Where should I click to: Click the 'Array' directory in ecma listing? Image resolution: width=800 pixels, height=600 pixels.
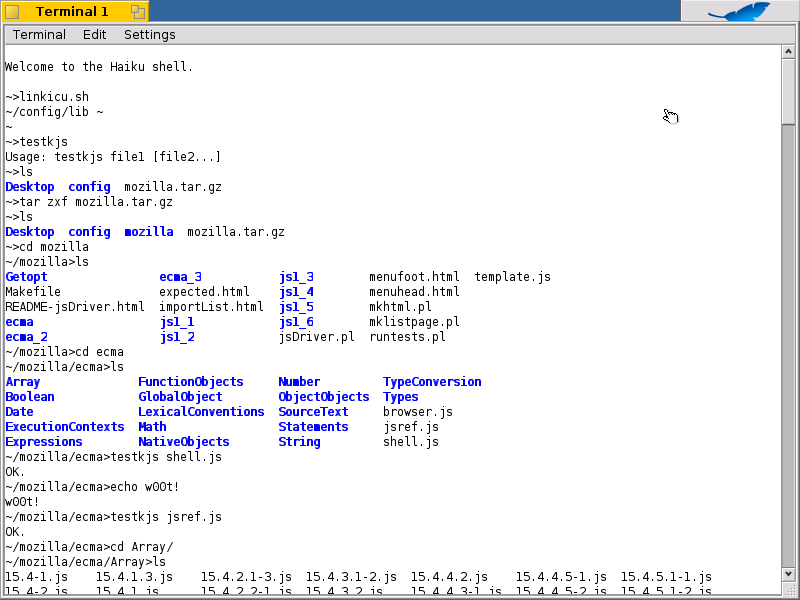pyautogui.click(x=22, y=382)
